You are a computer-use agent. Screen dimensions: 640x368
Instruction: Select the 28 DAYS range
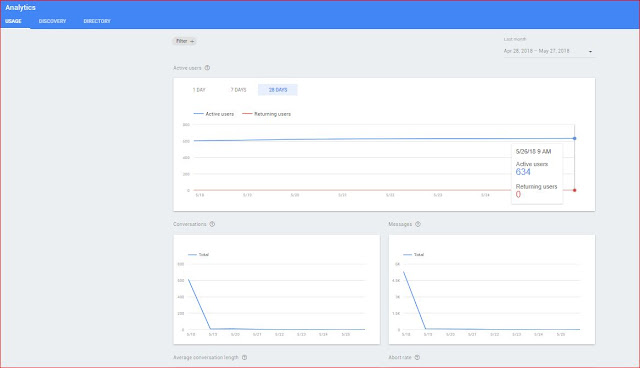pyautogui.click(x=278, y=90)
